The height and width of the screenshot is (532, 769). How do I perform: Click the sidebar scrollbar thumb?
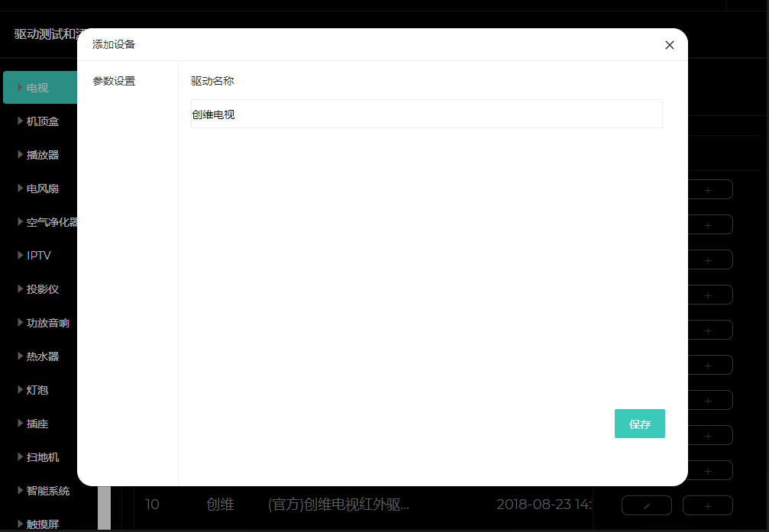(104, 508)
